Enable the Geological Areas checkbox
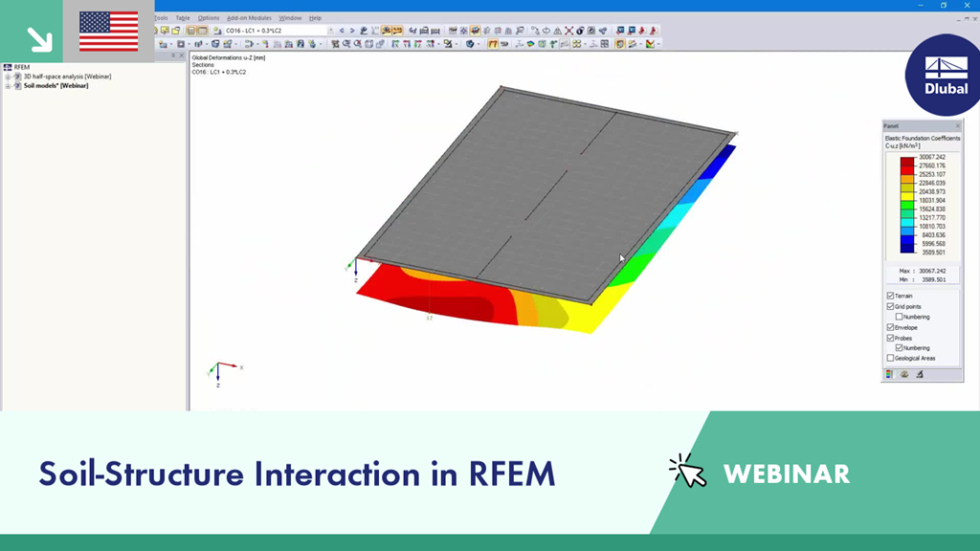This screenshot has width=980, height=551. tap(890, 358)
